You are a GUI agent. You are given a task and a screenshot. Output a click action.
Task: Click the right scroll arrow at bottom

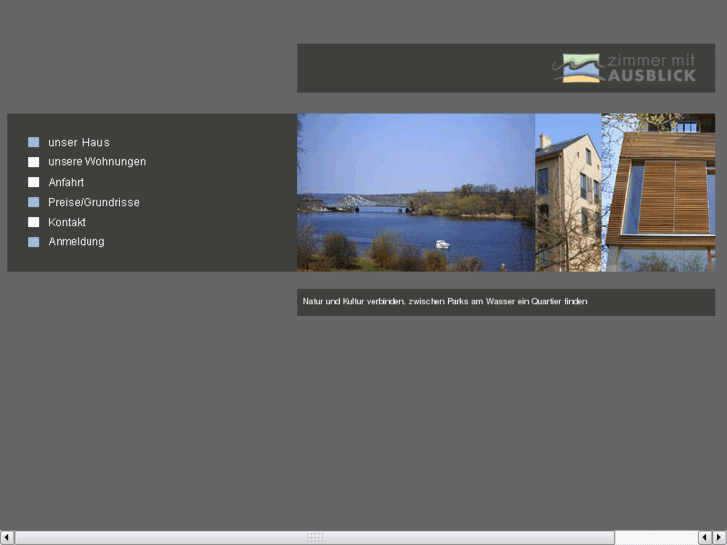point(718,538)
